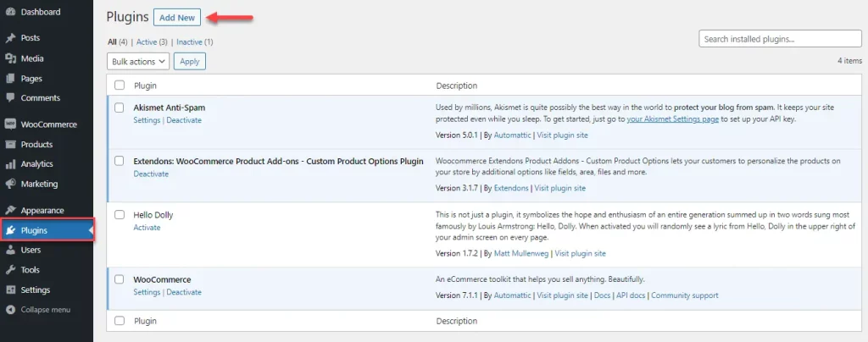The height and width of the screenshot is (342, 868).
Task: Open WooCommerce plugin Settings link
Action: tap(147, 292)
